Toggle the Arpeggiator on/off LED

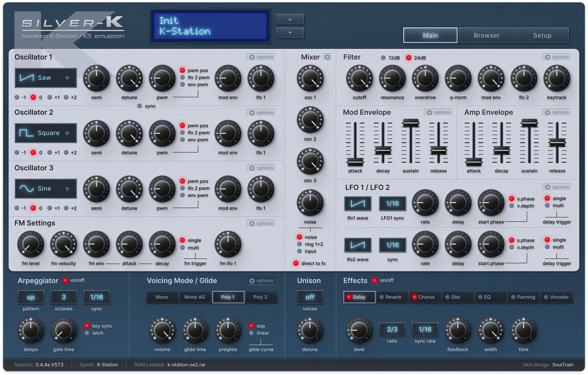point(65,280)
